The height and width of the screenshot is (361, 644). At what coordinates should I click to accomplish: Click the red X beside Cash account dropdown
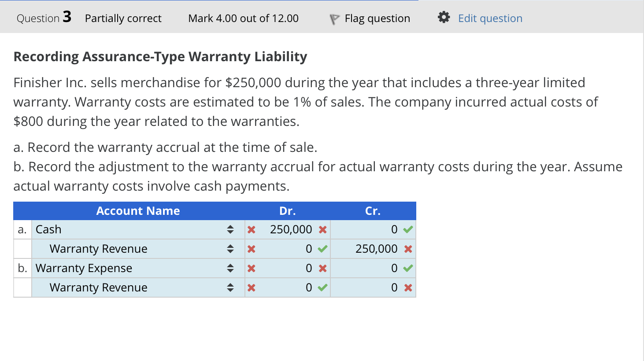(x=252, y=230)
